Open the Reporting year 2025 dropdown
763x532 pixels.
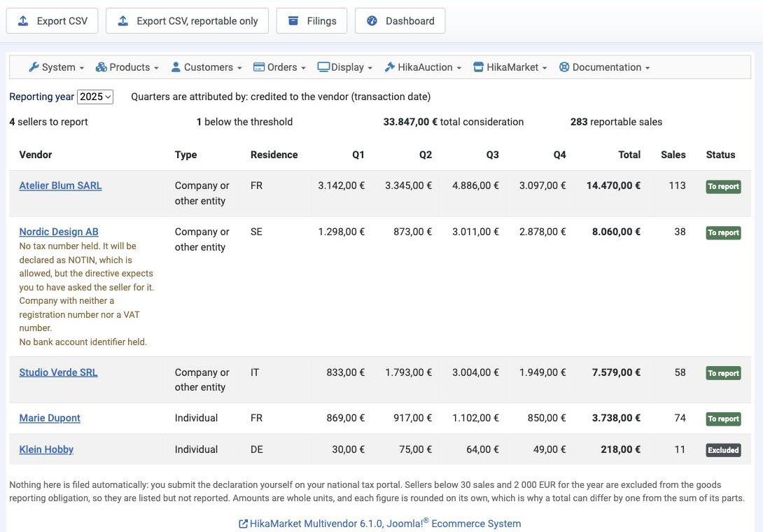tap(95, 97)
